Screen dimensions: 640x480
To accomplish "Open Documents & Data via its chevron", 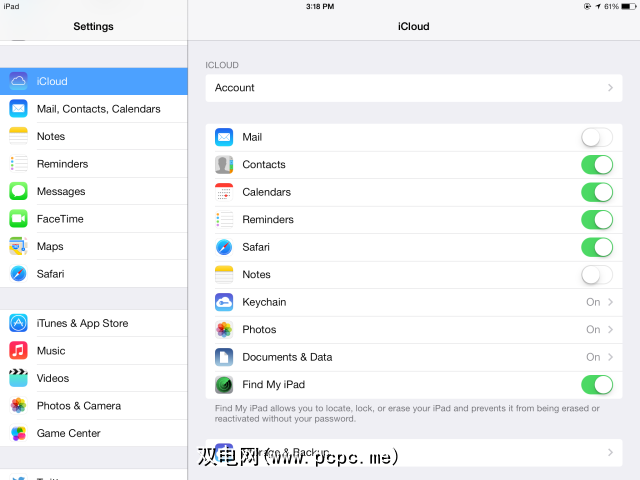I will point(610,357).
